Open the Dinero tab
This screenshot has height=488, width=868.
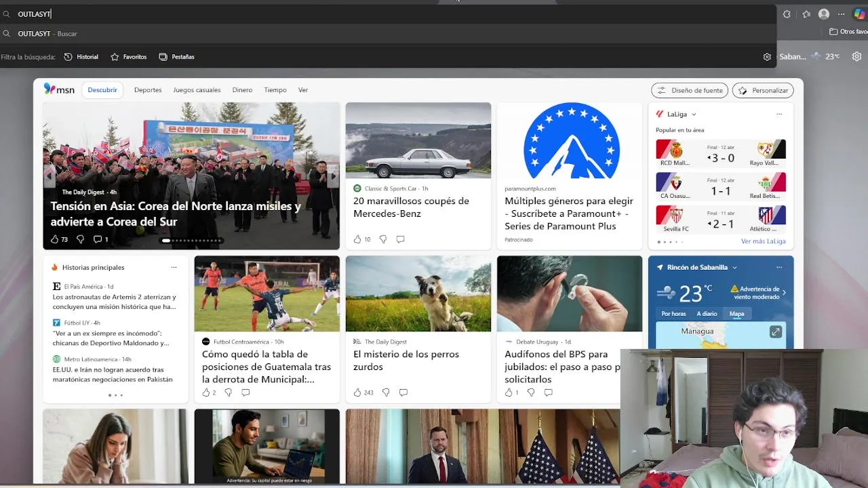tap(242, 90)
